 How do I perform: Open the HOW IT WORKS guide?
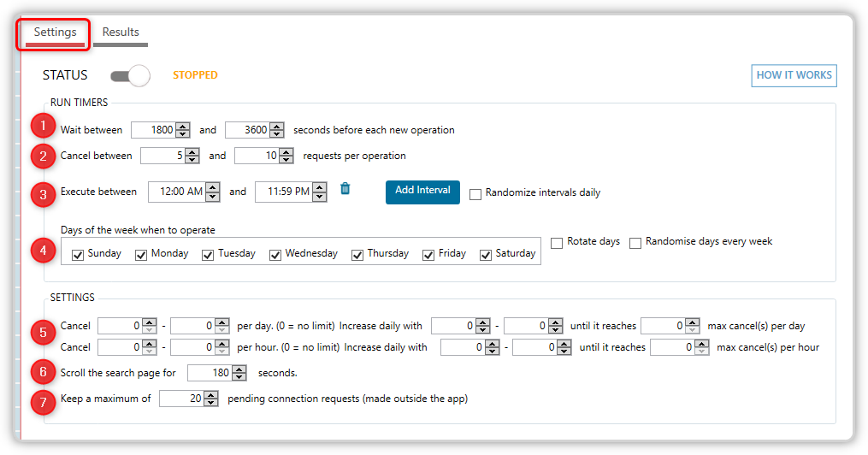pos(794,75)
